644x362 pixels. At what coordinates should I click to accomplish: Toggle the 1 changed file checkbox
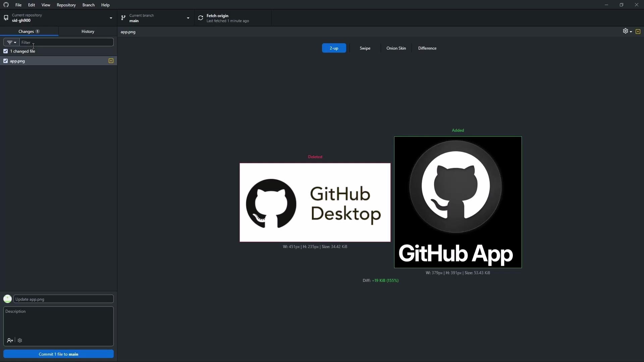pyautogui.click(x=5, y=51)
